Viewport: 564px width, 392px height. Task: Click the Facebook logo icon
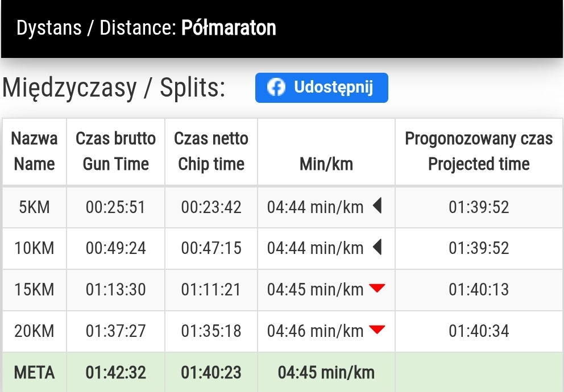tap(276, 87)
